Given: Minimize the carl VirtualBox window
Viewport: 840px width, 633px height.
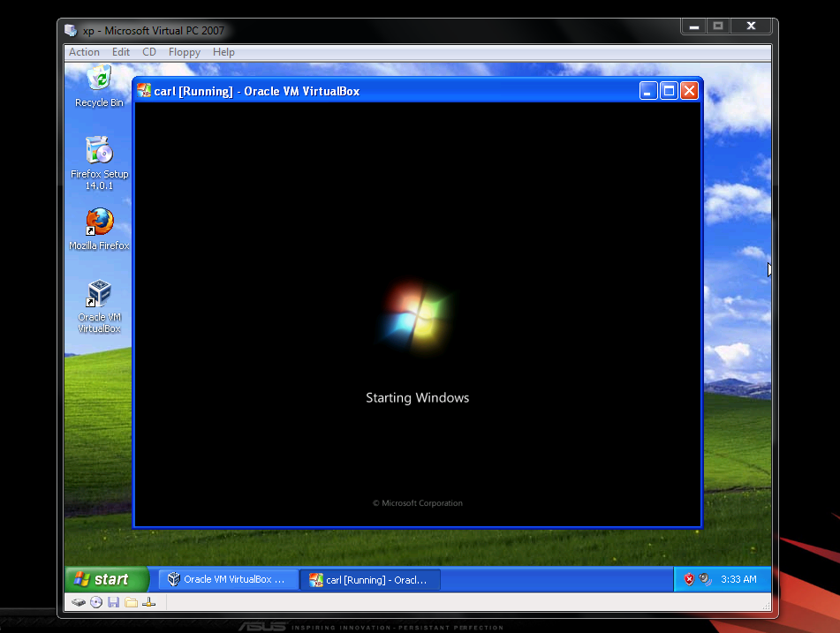Looking at the screenshot, I should 648,91.
